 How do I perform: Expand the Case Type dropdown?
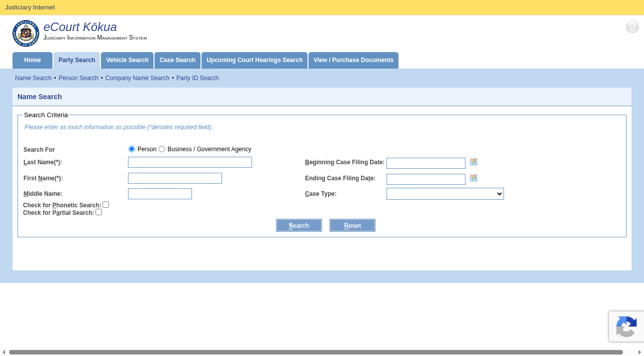point(445,194)
